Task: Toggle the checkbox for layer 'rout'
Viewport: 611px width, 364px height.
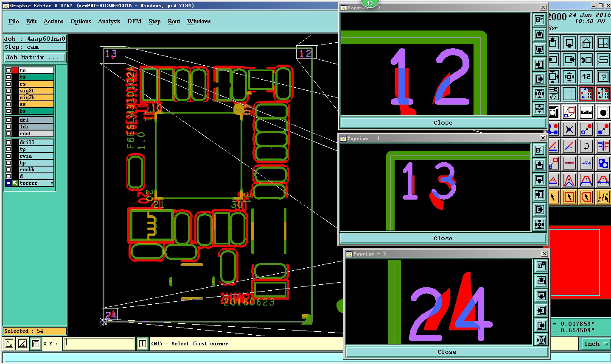Action: 8,133
